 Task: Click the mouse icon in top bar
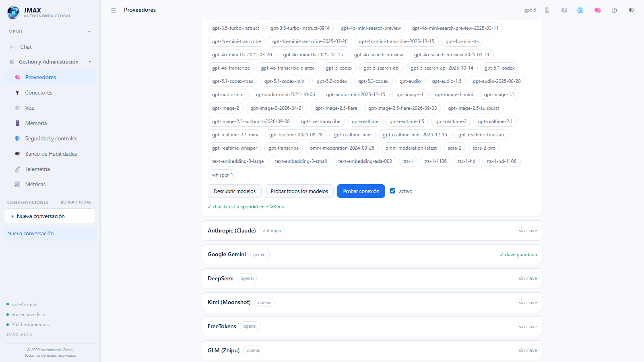pos(547,10)
